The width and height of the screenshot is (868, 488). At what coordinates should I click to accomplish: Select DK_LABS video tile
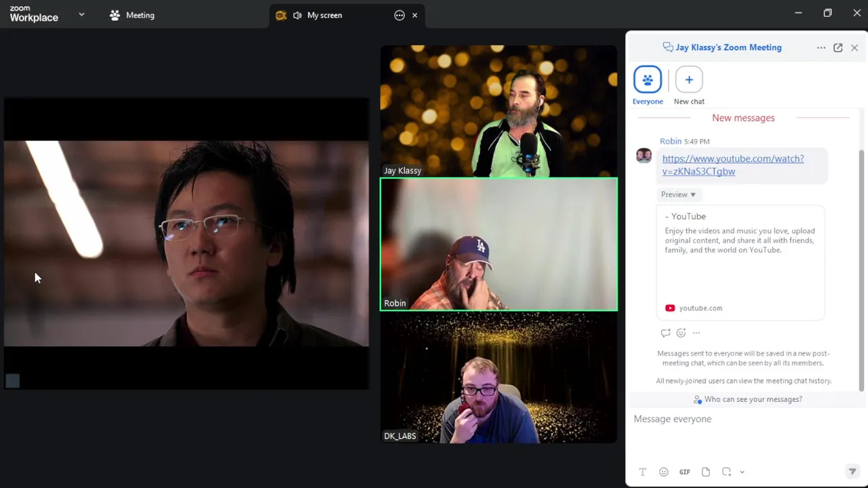[x=498, y=377]
